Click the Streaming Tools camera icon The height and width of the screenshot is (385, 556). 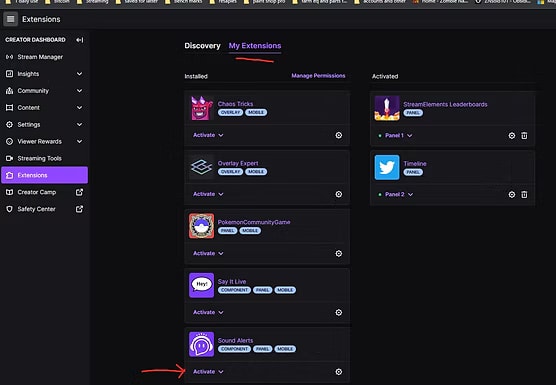click(10, 158)
